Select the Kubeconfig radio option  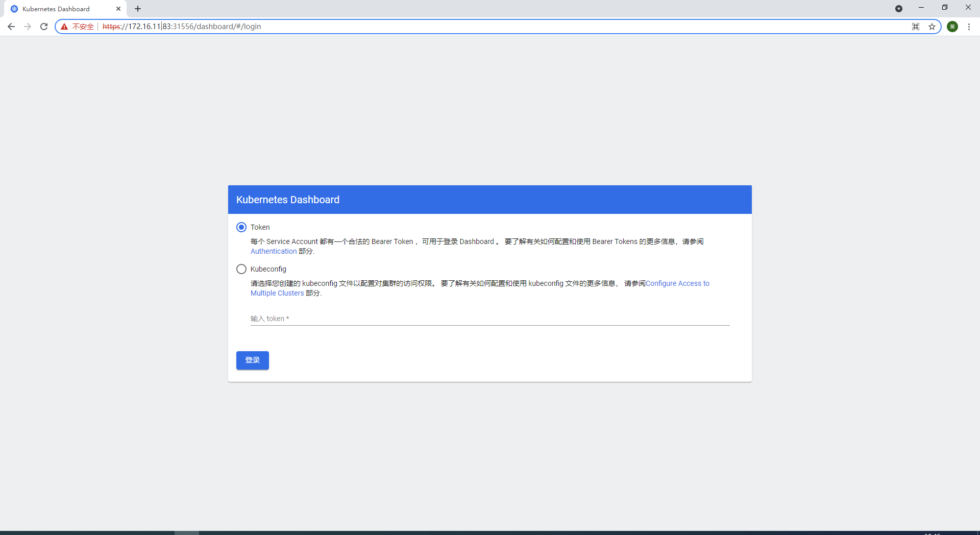(241, 269)
